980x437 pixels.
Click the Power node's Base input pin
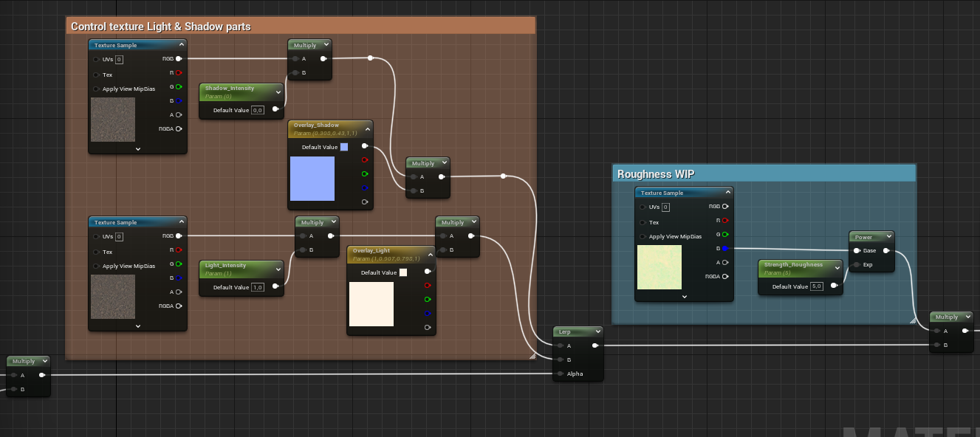tap(856, 250)
